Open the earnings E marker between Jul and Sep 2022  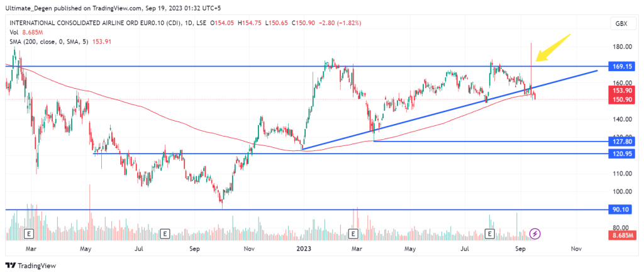(165, 234)
